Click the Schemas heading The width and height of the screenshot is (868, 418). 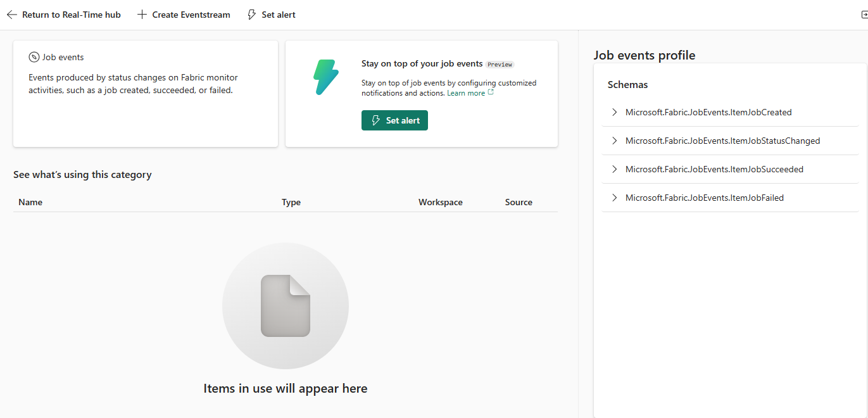click(627, 84)
